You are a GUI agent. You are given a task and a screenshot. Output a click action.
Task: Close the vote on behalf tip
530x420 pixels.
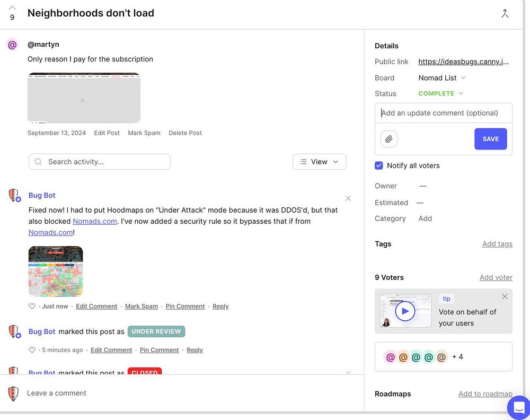(x=505, y=296)
